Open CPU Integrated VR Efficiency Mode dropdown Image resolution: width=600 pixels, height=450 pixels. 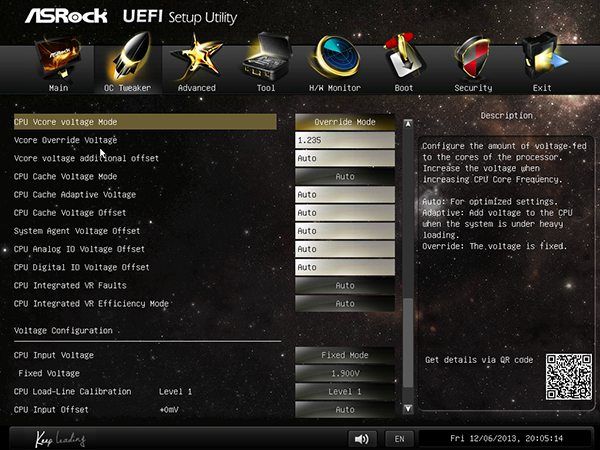345,304
